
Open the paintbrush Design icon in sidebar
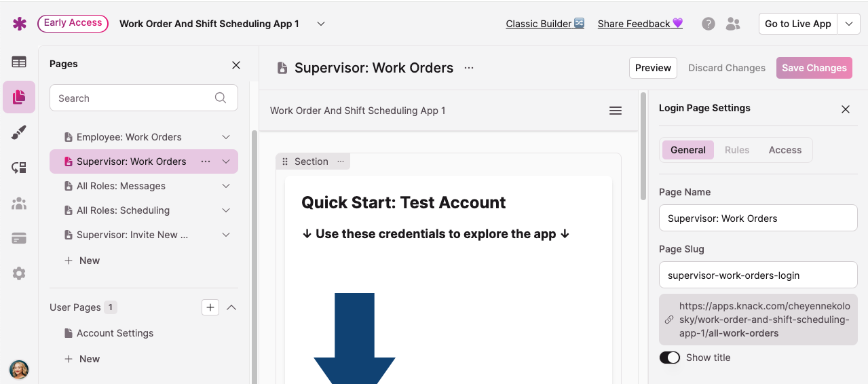point(19,133)
